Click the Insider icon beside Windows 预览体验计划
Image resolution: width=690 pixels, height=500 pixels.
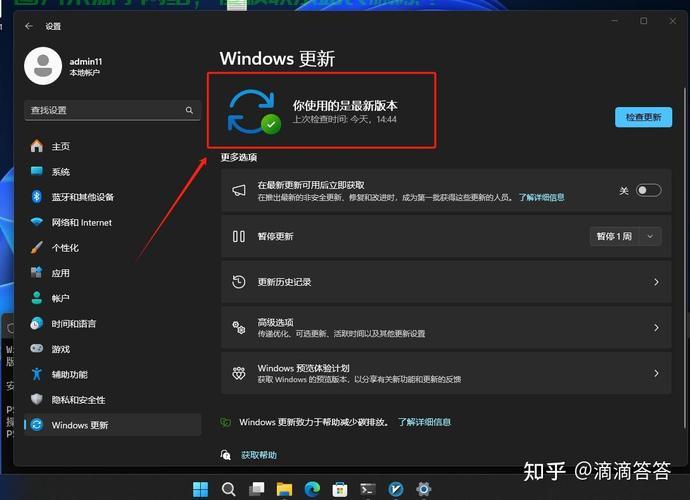(x=239, y=373)
